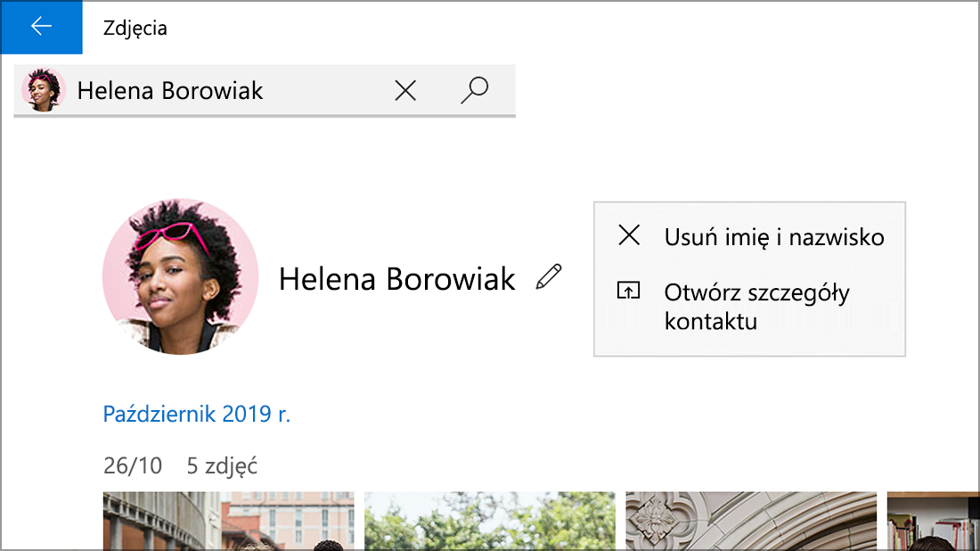Open the large round profile photo
Viewport: 980px width, 551px height.
click(x=181, y=276)
